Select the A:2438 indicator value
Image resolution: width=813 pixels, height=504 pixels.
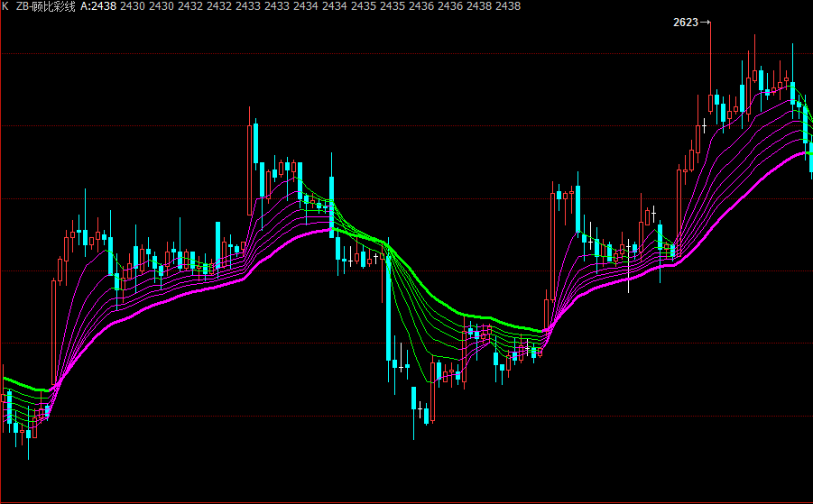(98, 6)
